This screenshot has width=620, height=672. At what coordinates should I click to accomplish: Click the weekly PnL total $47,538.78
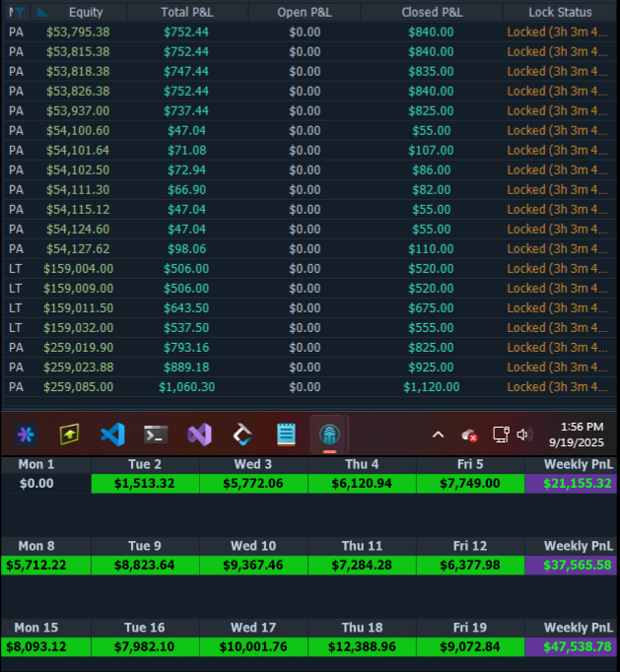pos(571,646)
